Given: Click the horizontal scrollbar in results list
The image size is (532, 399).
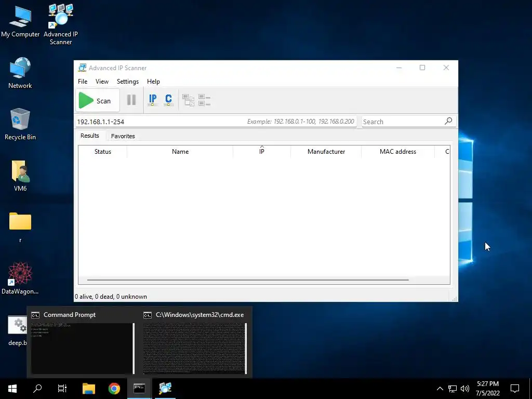Looking at the screenshot, I should [x=248, y=280].
